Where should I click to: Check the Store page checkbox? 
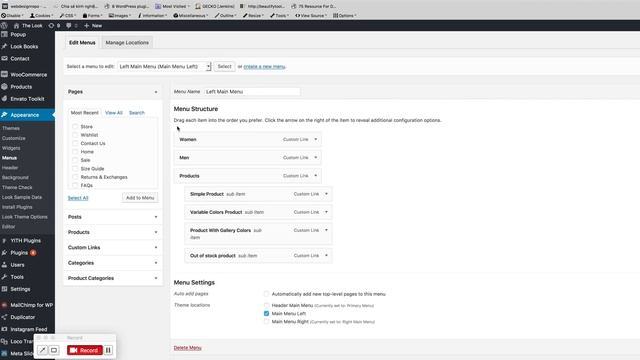coord(75,127)
